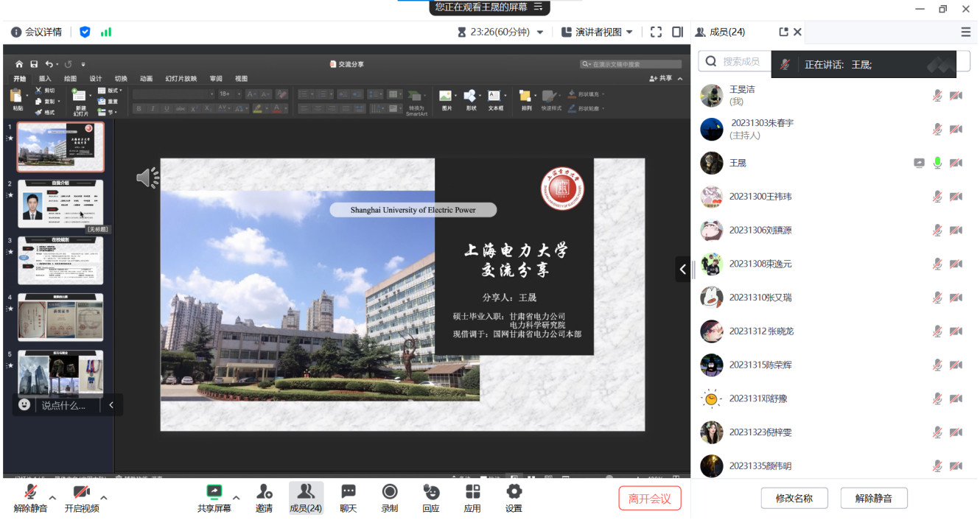Collapse the chat input bar arrow

[x=111, y=404]
